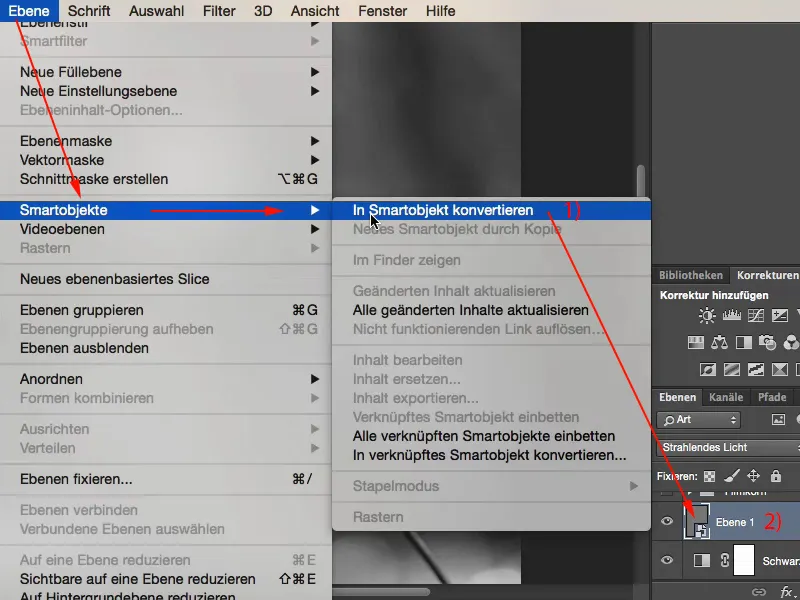Add a Threshold adjustment (stair-step icon)
This screenshot has height=600, width=800.
pos(756,369)
